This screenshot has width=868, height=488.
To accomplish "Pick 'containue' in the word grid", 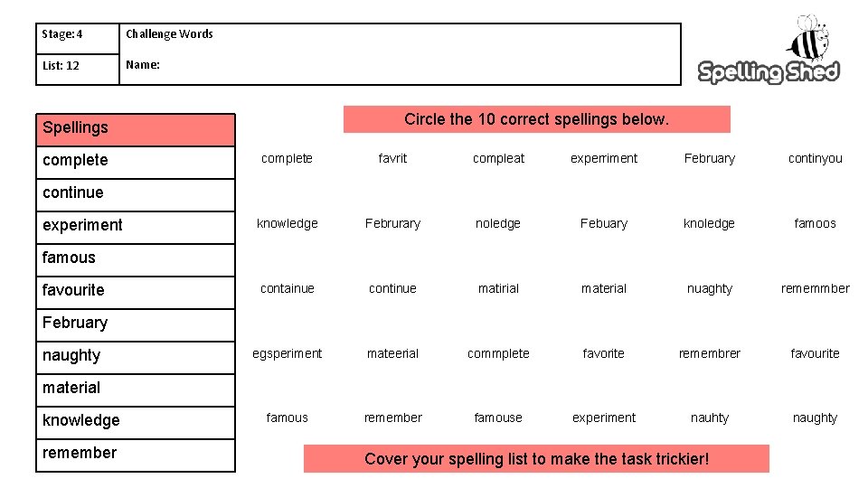I will tap(288, 288).
